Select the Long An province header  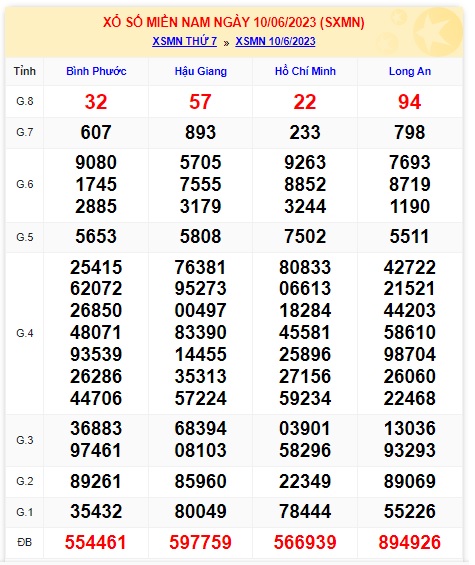click(x=410, y=71)
